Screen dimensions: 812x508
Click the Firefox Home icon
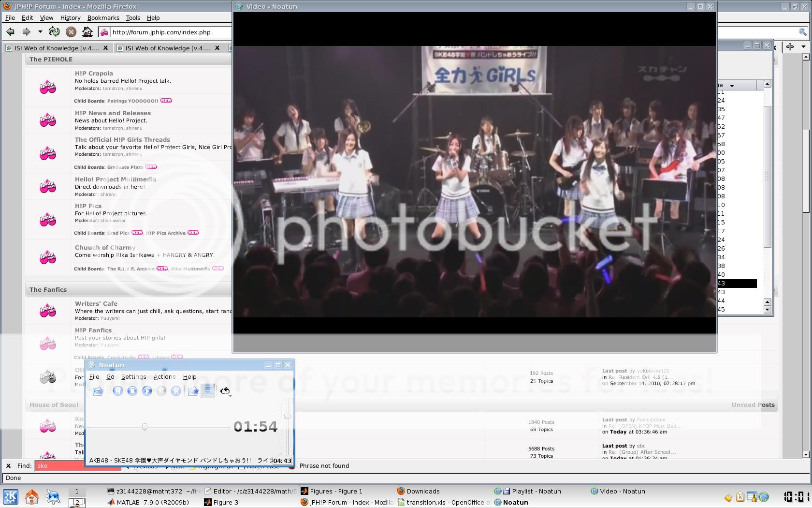point(87,32)
